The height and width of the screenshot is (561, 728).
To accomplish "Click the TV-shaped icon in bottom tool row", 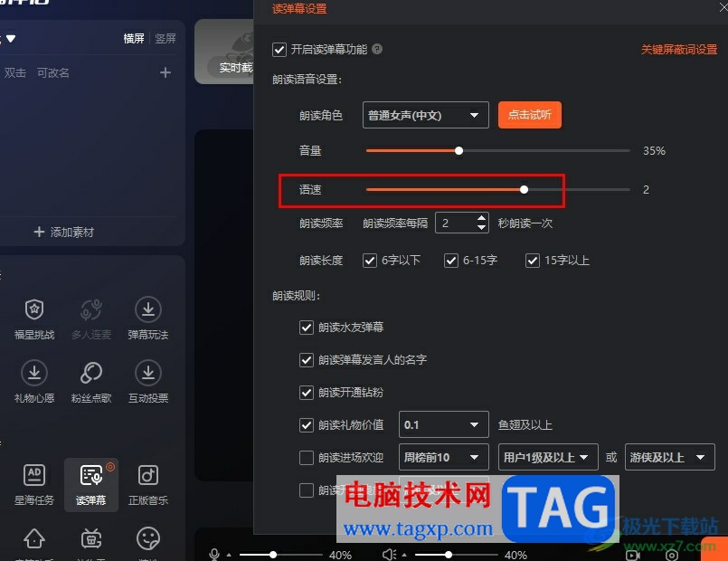I will (x=91, y=538).
